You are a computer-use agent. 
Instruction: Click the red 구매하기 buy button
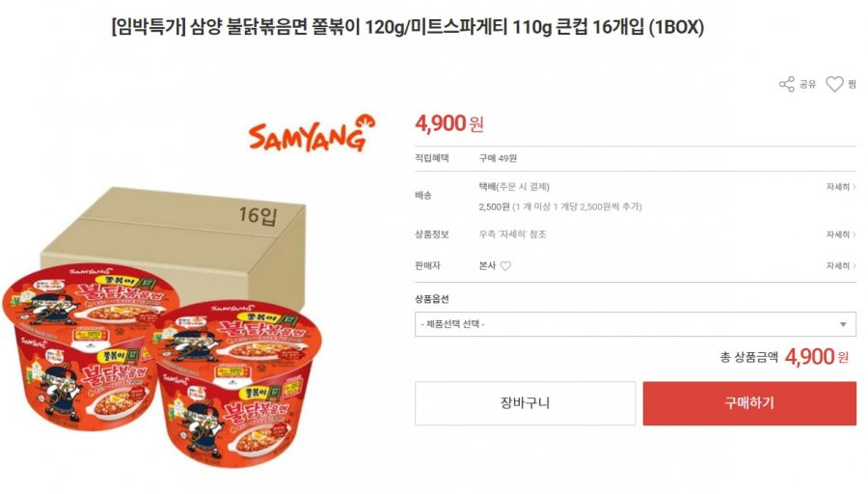pyautogui.click(x=749, y=403)
